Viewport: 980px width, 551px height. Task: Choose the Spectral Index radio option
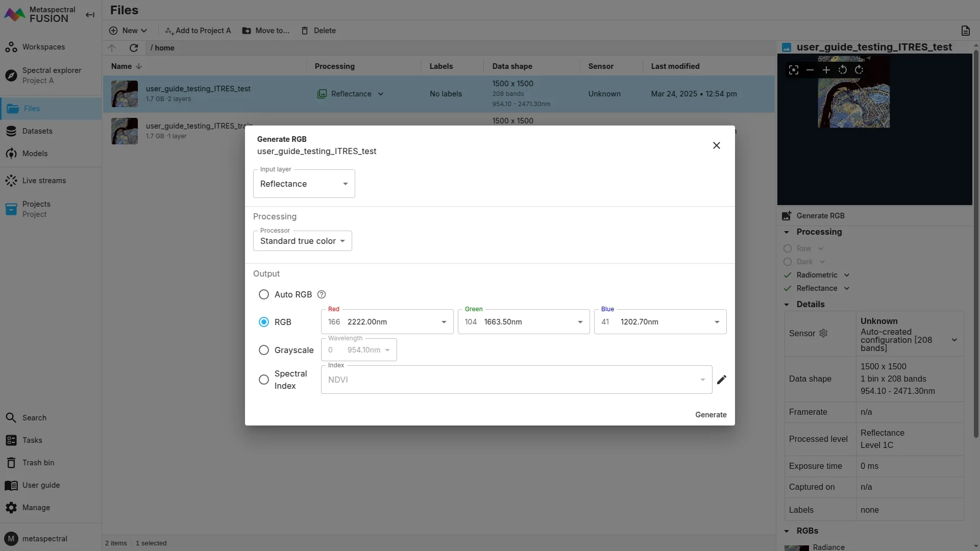click(264, 380)
